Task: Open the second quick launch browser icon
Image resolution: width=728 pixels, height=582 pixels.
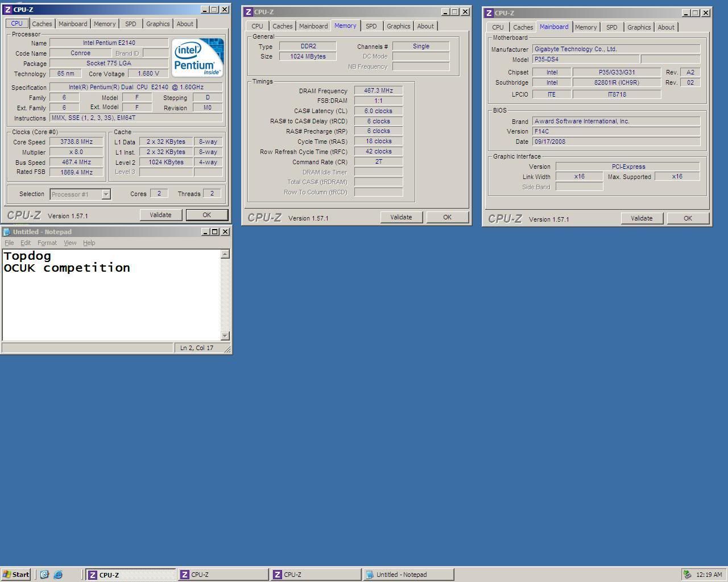Action: pyautogui.click(x=58, y=575)
